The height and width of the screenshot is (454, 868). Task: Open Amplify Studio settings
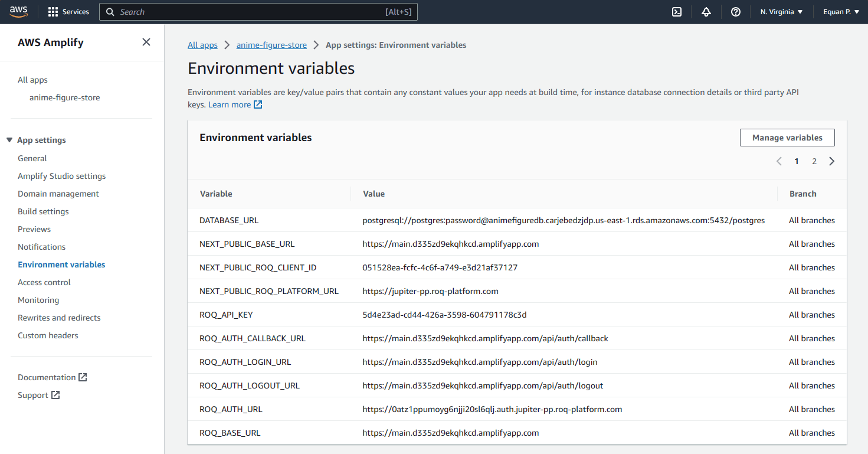(62, 176)
